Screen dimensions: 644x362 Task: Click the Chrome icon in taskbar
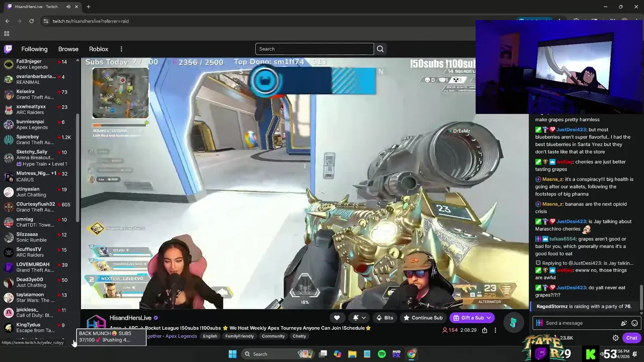click(412, 354)
